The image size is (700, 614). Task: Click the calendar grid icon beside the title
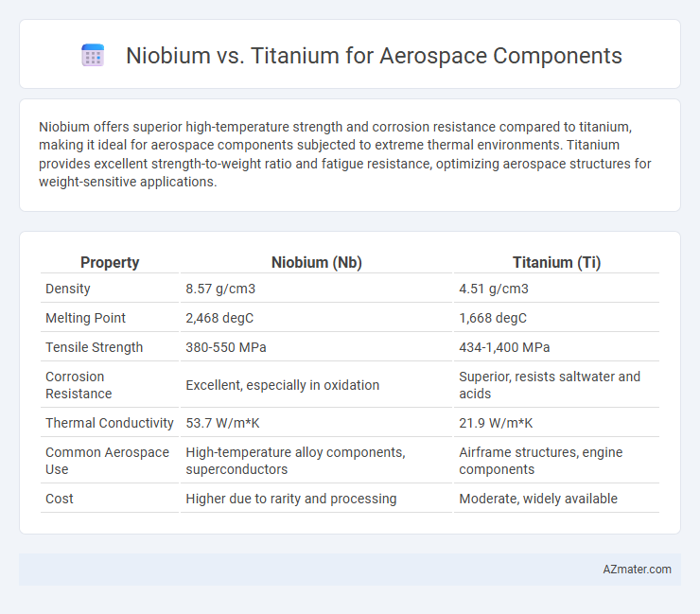click(93, 56)
